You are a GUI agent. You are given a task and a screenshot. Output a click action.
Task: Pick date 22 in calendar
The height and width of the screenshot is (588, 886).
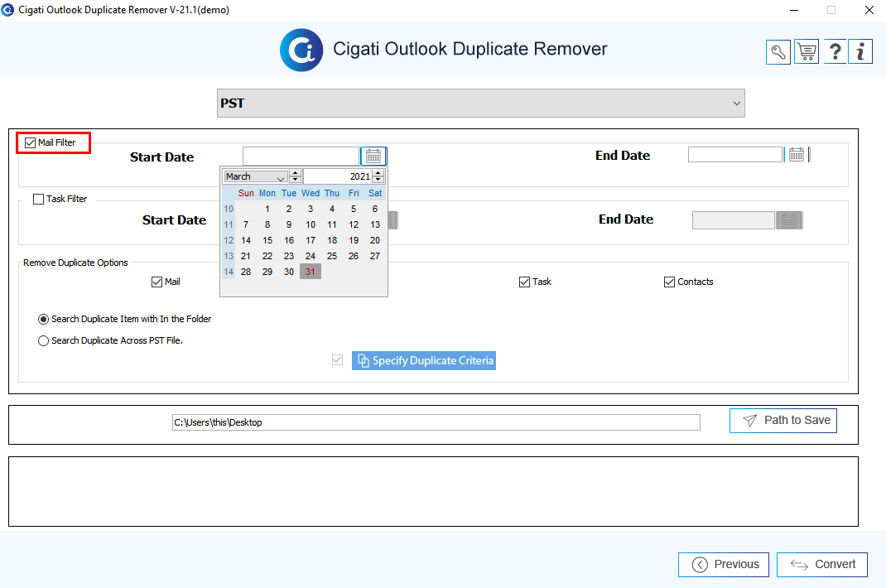(x=267, y=256)
